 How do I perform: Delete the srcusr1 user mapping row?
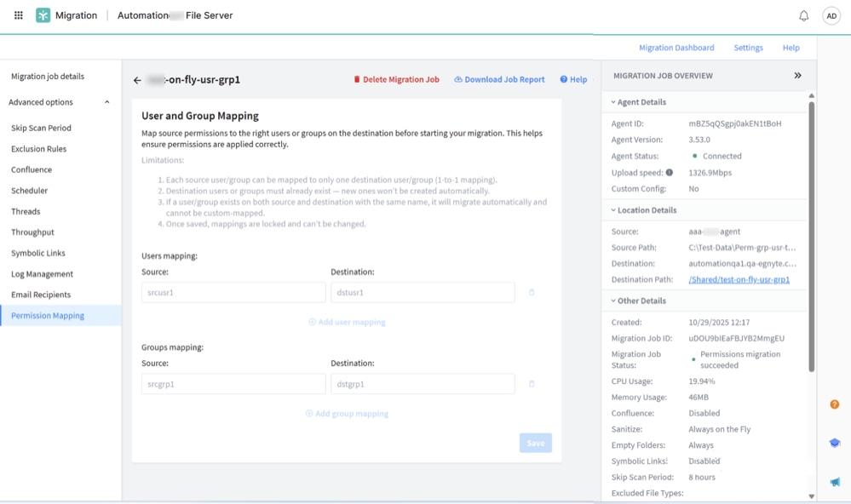pos(532,293)
